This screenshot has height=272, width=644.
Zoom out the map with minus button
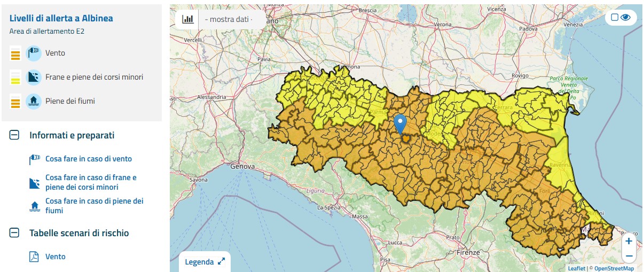629,255
